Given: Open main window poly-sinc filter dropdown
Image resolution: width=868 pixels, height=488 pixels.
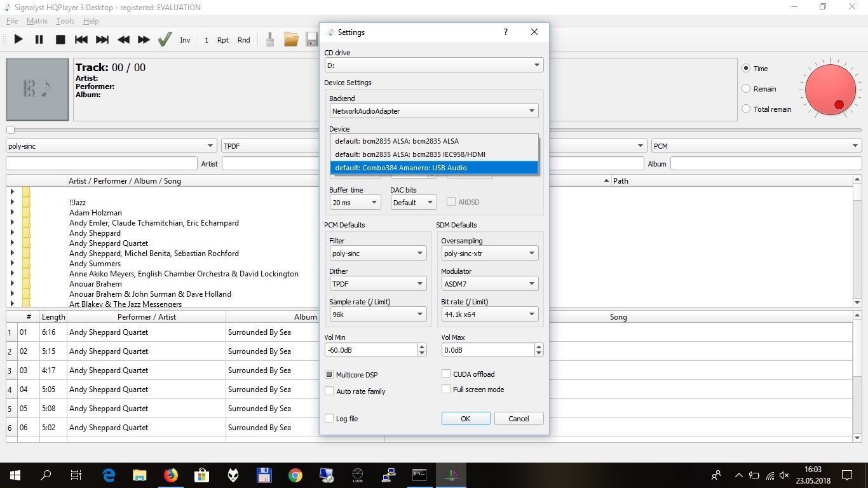Looking at the screenshot, I should coord(111,146).
